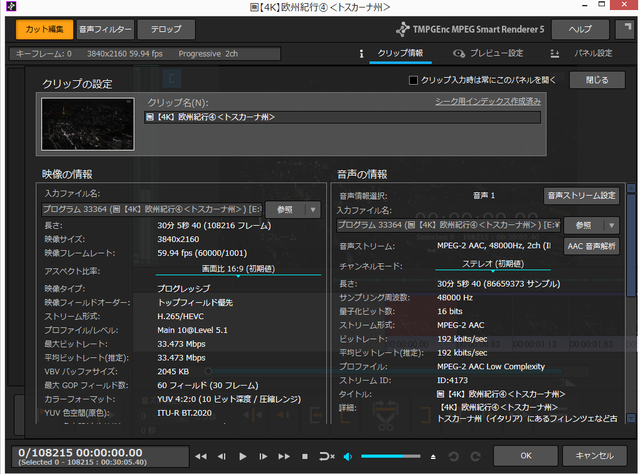Open the video 参照 dropdown arrow
The image size is (640, 474).
pos(313,210)
